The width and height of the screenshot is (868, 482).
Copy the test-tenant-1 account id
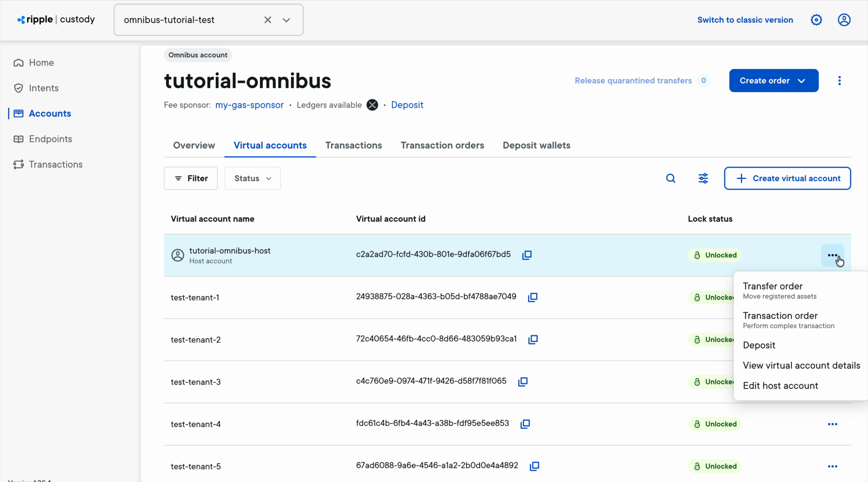click(x=532, y=297)
